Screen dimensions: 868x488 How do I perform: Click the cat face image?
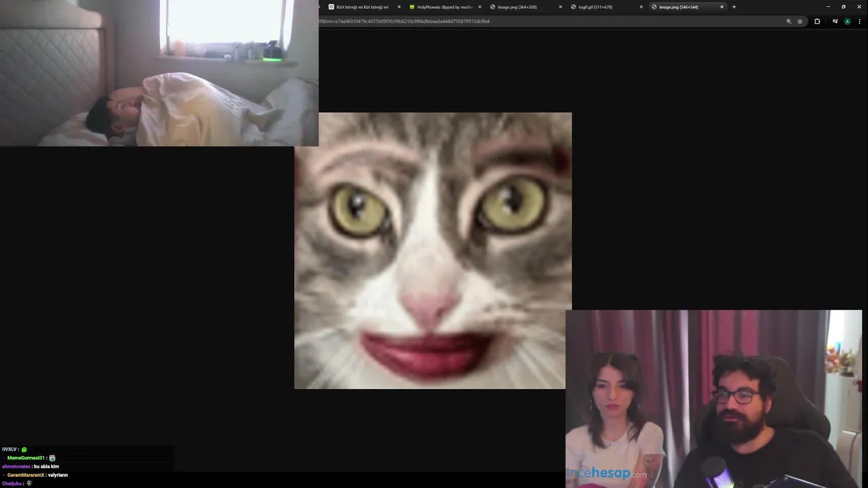(x=433, y=251)
